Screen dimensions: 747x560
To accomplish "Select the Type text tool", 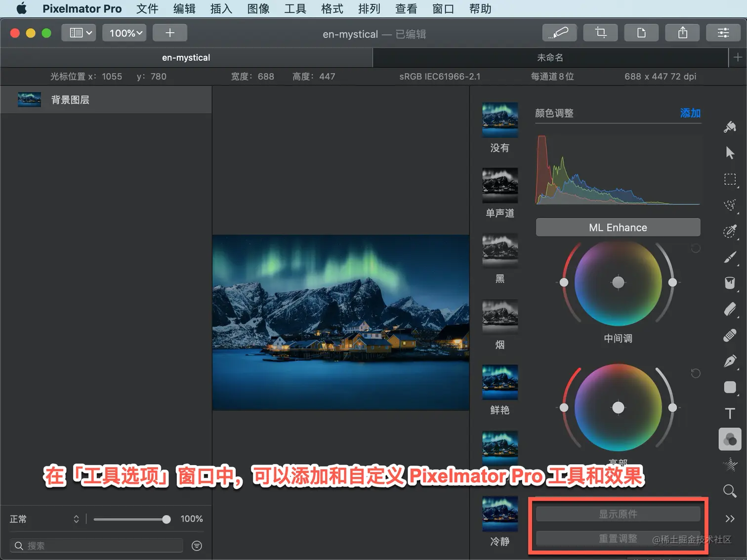I will pyautogui.click(x=730, y=413).
